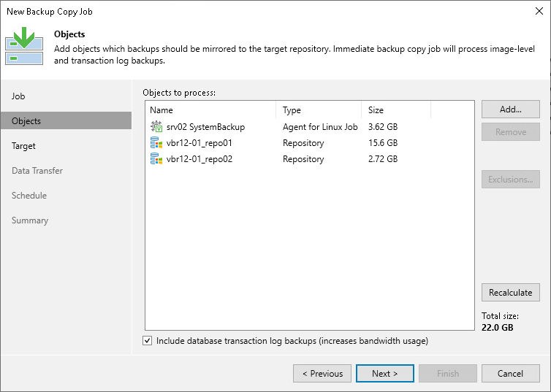Open the Exclusions... dialog button
This screenshot has height=392, width=551.
(x=511, y=180)
